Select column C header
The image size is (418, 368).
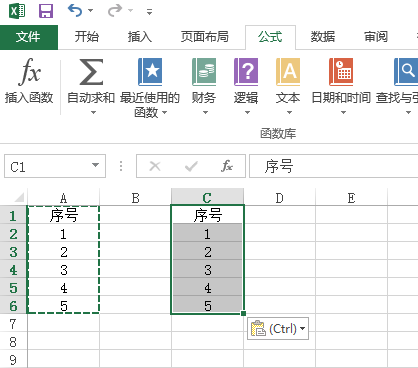(x=207, y=197)
